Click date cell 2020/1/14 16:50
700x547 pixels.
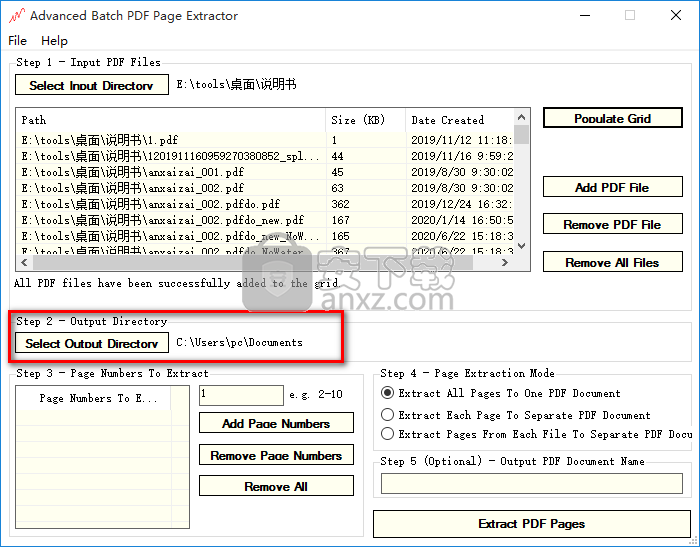pyautogui.click(x=460, y=220)
